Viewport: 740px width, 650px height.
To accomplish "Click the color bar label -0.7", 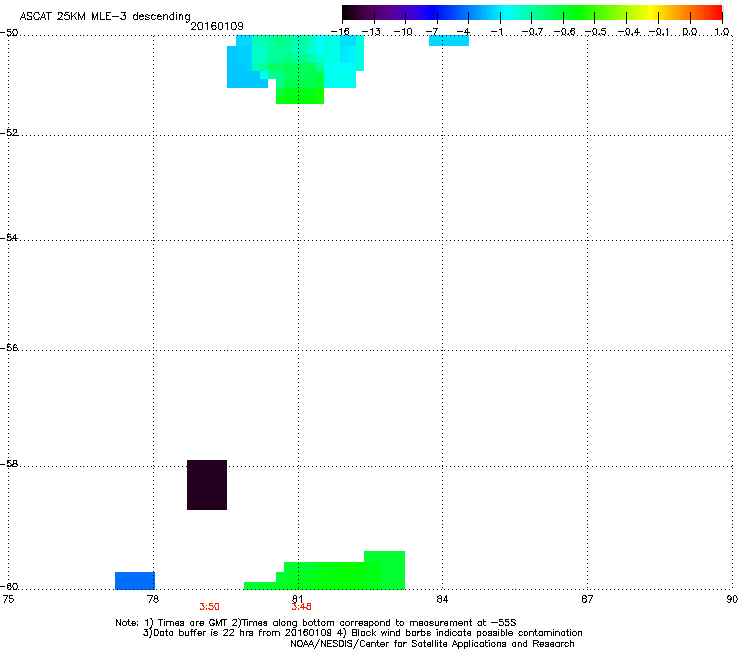I will point(532,32).
